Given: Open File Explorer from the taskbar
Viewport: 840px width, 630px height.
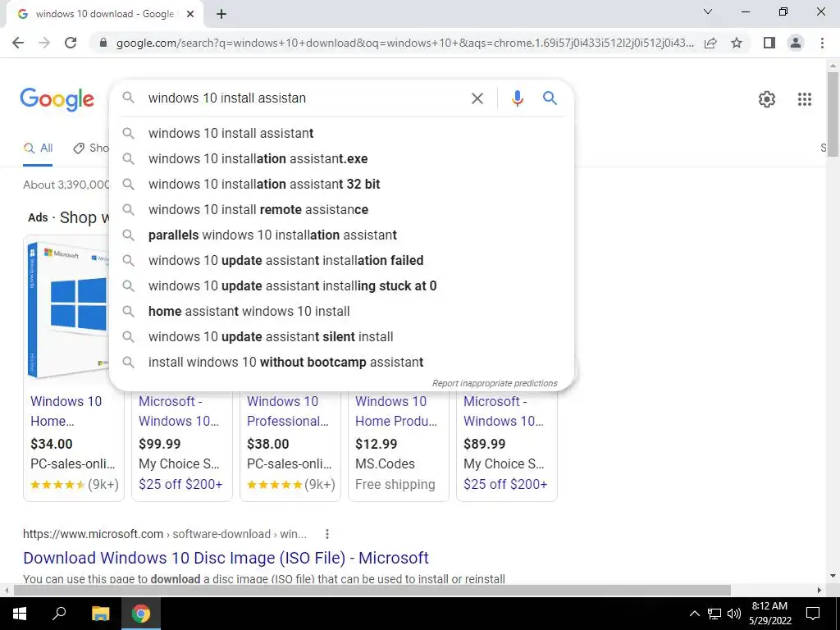Looking at the screenshot, I should 100,614.
